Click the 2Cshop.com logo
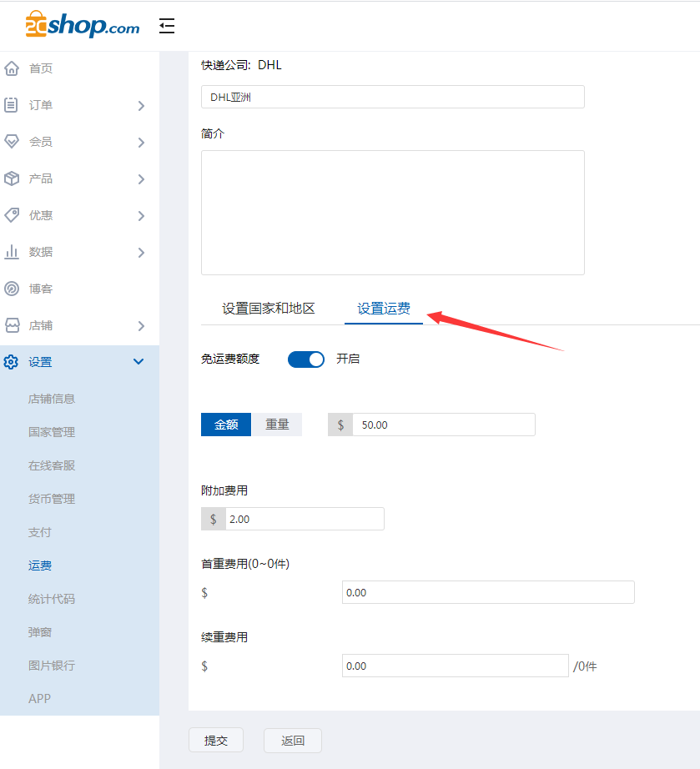Viewport: 700px width, 769px height. pyautogui.click(x=83, y=24)
